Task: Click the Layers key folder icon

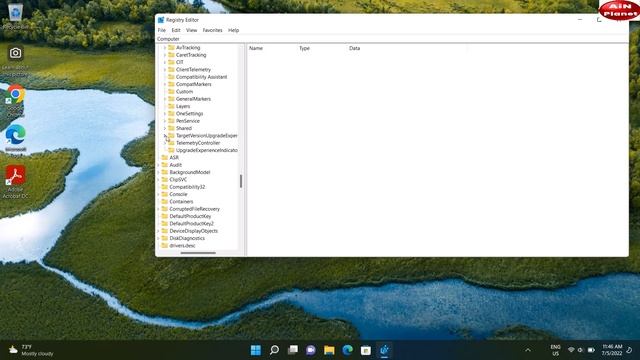Action: [171, 106]
